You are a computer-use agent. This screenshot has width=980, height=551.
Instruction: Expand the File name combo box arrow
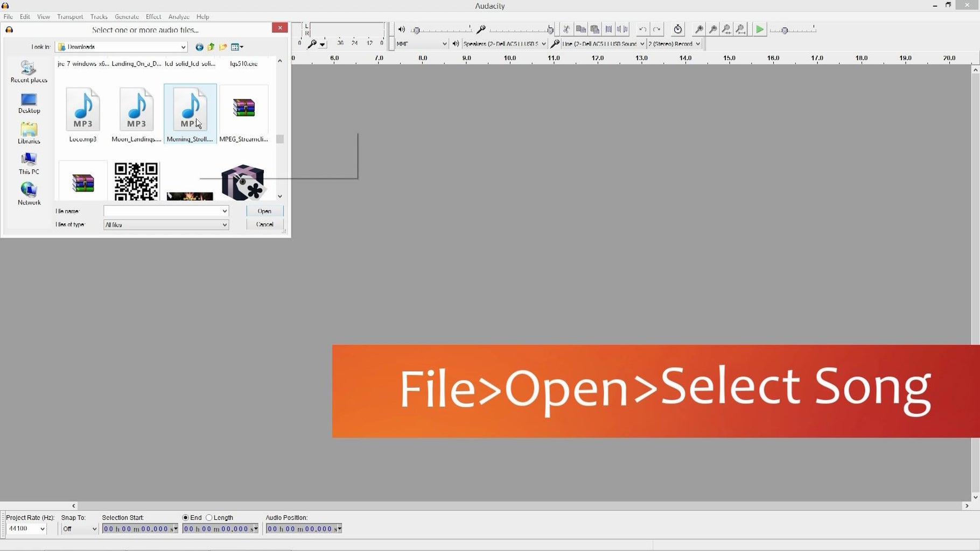[225, 211]
